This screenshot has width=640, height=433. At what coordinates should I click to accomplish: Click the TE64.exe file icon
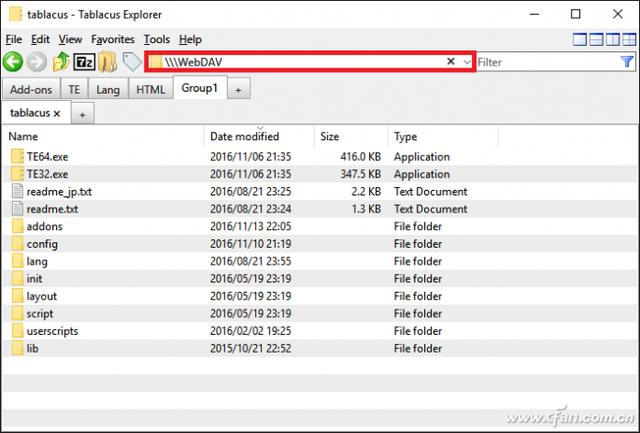click(x=18, y=157)
